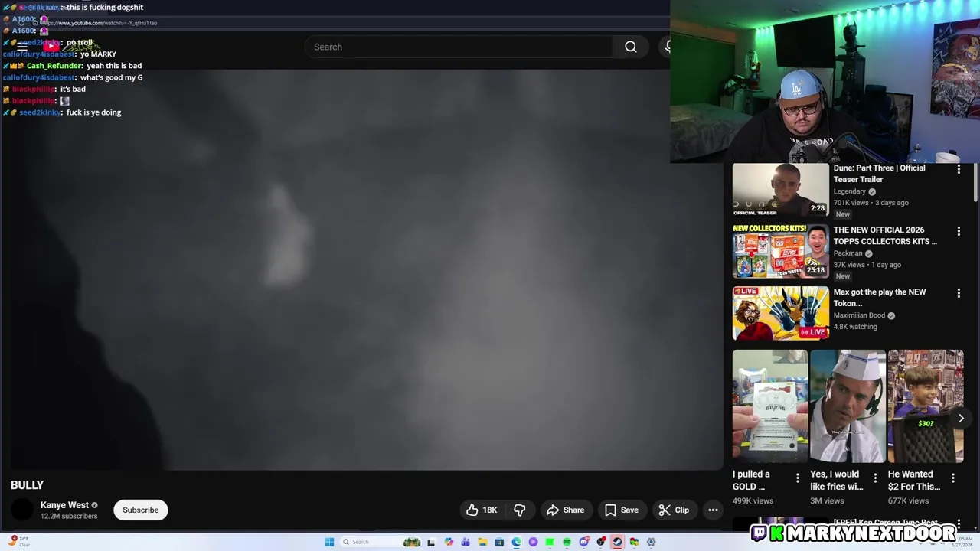Open Dune: Part Three Official Teaser Trailer title
Viewport: 980px width, 551px height.
point(879,174)
